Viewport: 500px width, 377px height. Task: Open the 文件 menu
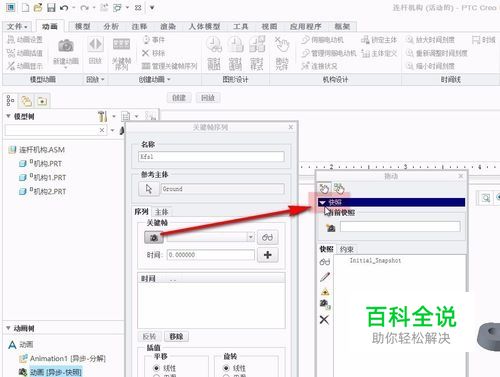coord(17,26)
